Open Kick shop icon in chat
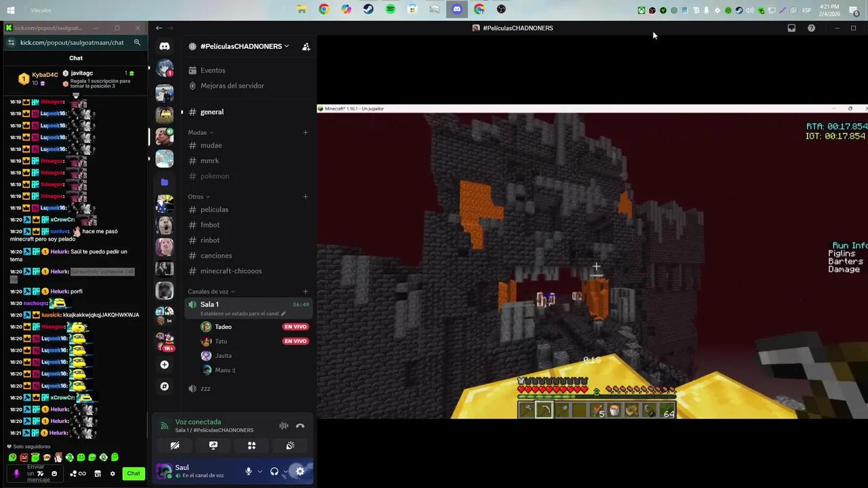Image resolution: width=868 pixels, height=488 pixels. click(98, 474)
